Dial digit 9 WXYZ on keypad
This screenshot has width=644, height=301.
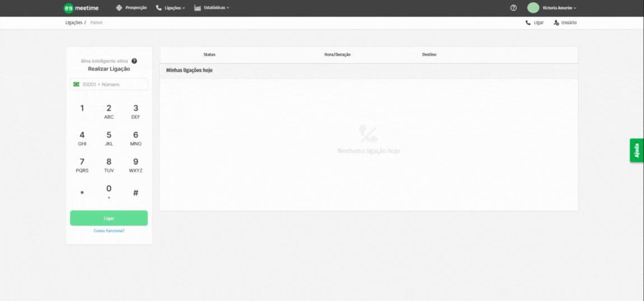(x=136, y=165)
